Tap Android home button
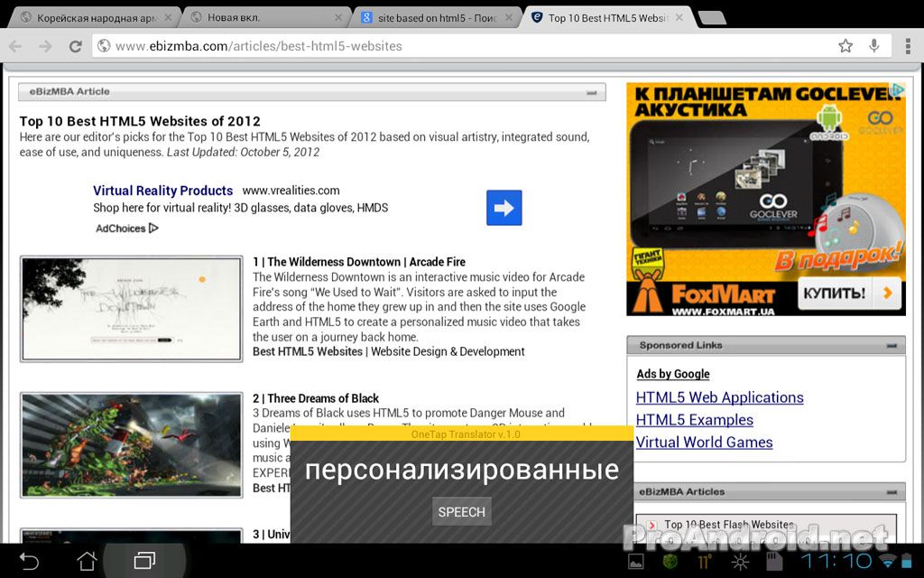This screenshot has width=924, height=578. (87, 561)
